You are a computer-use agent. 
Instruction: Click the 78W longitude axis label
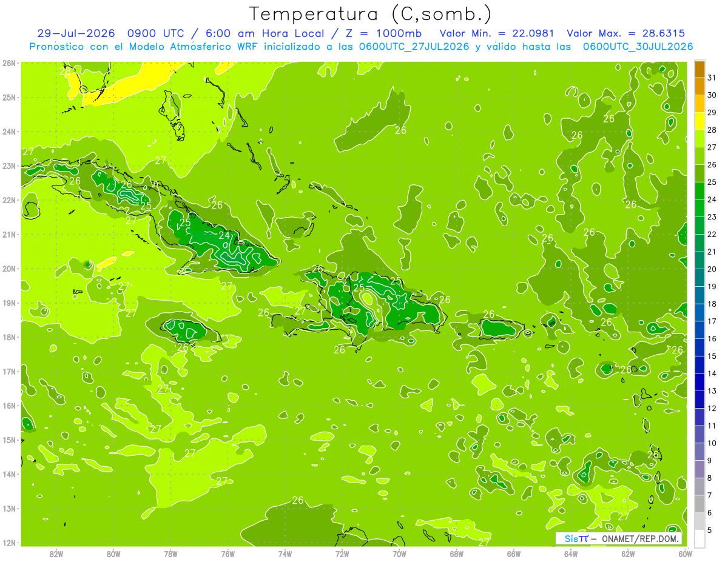[x=170, y=554]
